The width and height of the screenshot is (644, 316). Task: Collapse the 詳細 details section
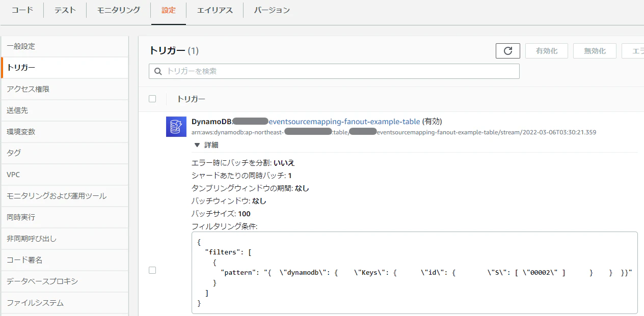point(207,145)
